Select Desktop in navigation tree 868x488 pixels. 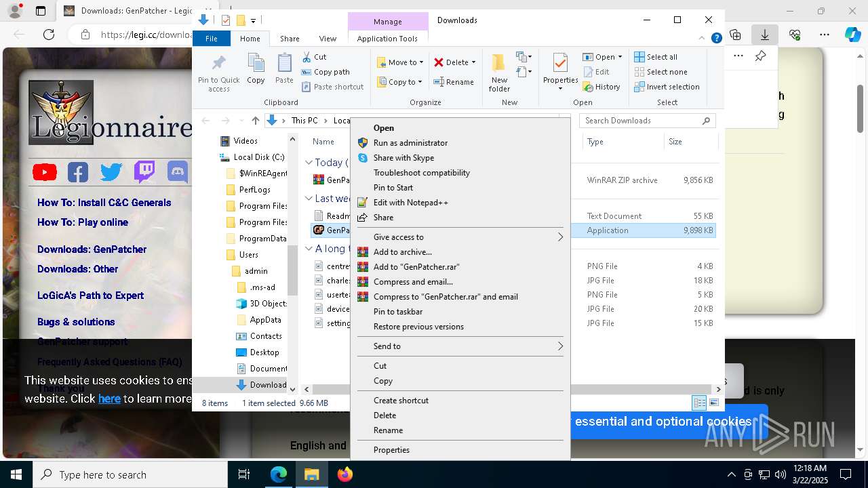click(264, 352)
